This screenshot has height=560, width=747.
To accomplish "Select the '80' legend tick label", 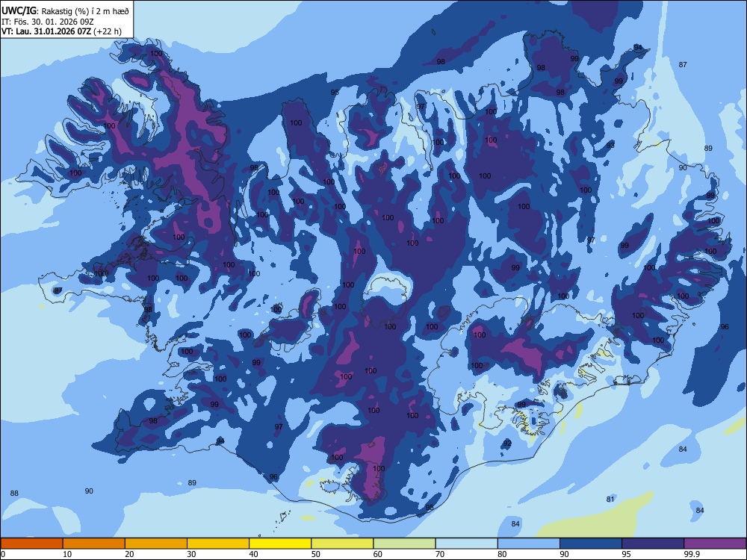I will (x=502, y=554).
